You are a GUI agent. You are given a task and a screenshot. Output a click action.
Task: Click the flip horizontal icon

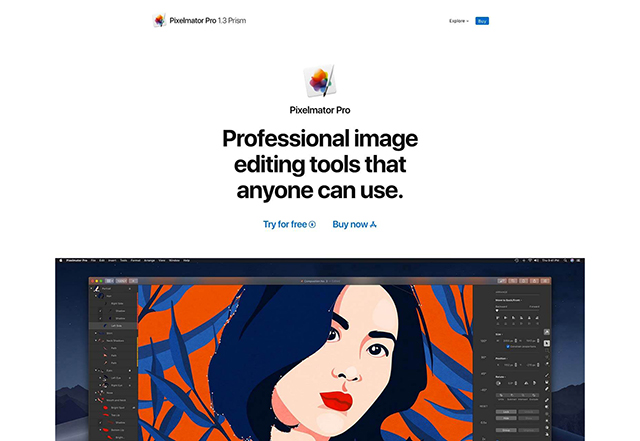tap(526, 383)
